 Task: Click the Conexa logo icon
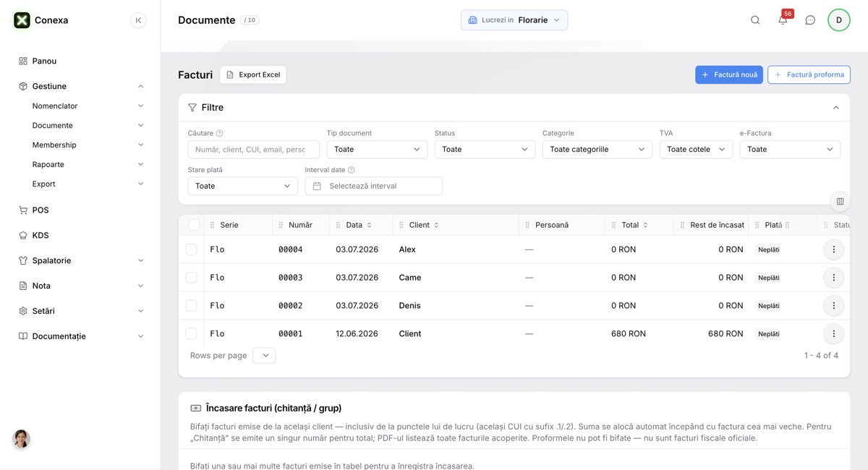point(22,20)
